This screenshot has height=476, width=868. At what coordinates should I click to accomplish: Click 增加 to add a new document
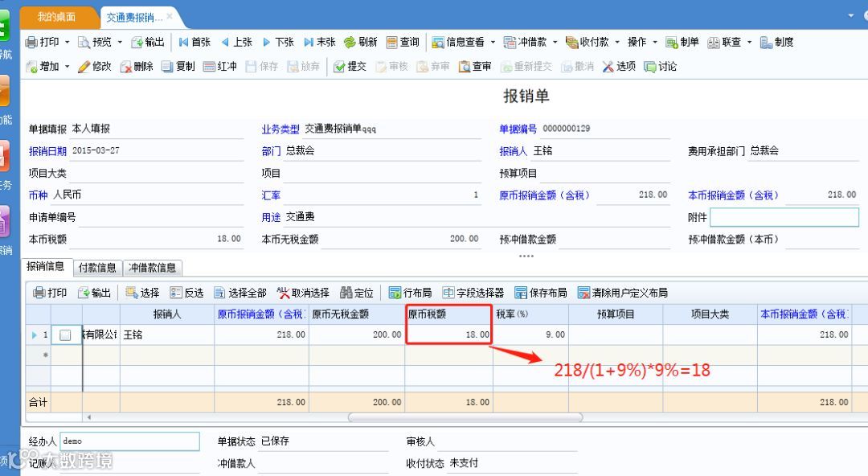[43, 67]
